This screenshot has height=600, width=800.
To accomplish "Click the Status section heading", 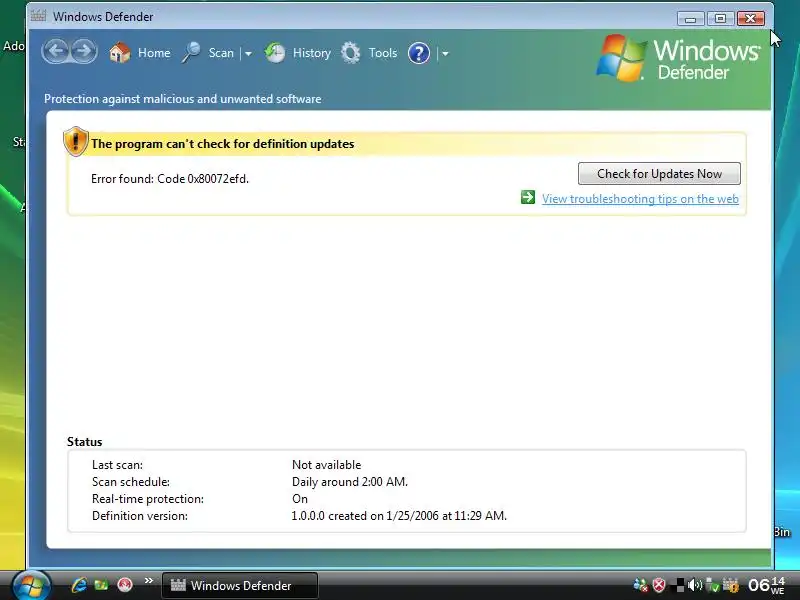I will [x=85, y=442].
